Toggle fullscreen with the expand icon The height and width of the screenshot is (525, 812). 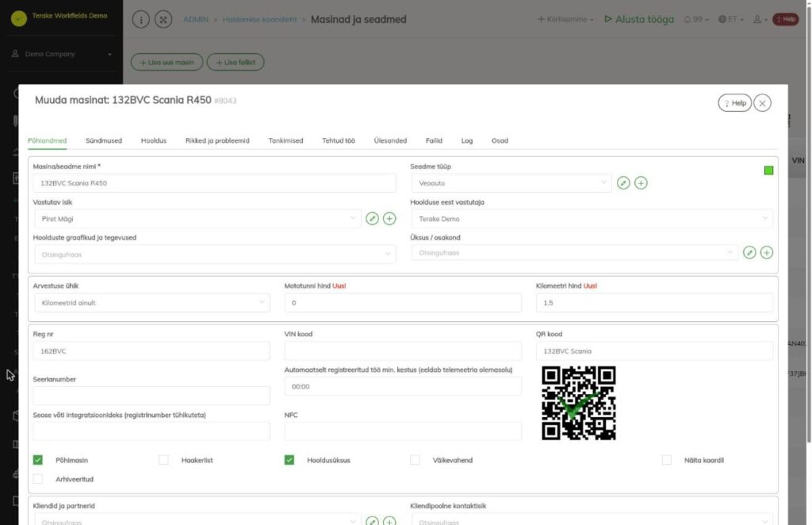pos(163,20)
